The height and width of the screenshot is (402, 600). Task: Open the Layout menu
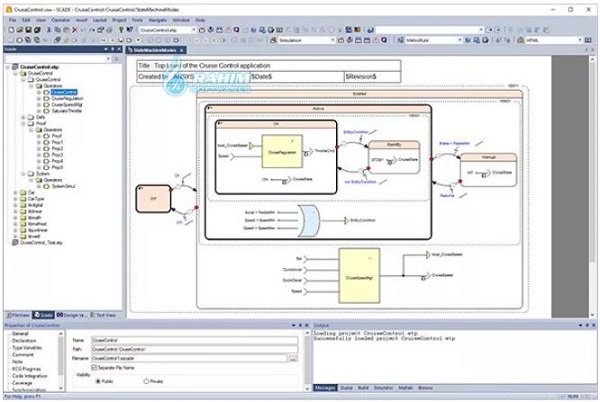point(99,20)
